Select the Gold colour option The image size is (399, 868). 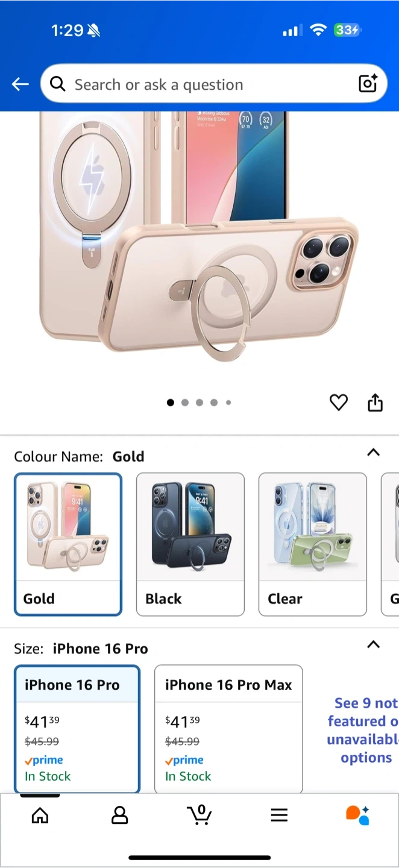click(x=68, y=544)
